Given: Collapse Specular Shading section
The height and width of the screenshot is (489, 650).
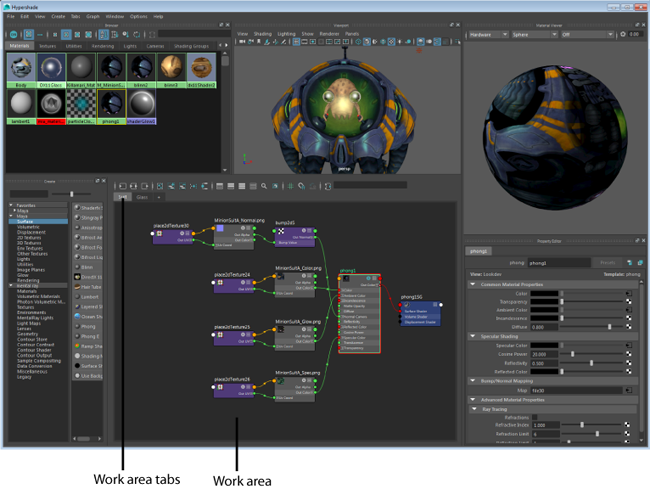Looking at the screenshot, I should point(473,336).
